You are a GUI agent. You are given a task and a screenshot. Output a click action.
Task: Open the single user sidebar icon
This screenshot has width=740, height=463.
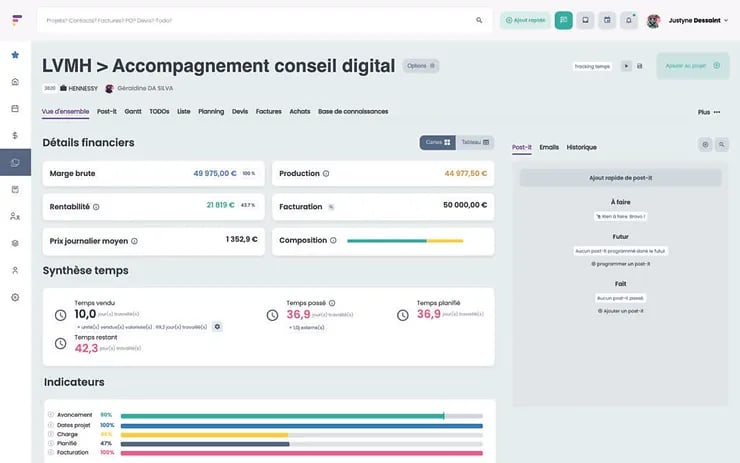pos(15,270)
